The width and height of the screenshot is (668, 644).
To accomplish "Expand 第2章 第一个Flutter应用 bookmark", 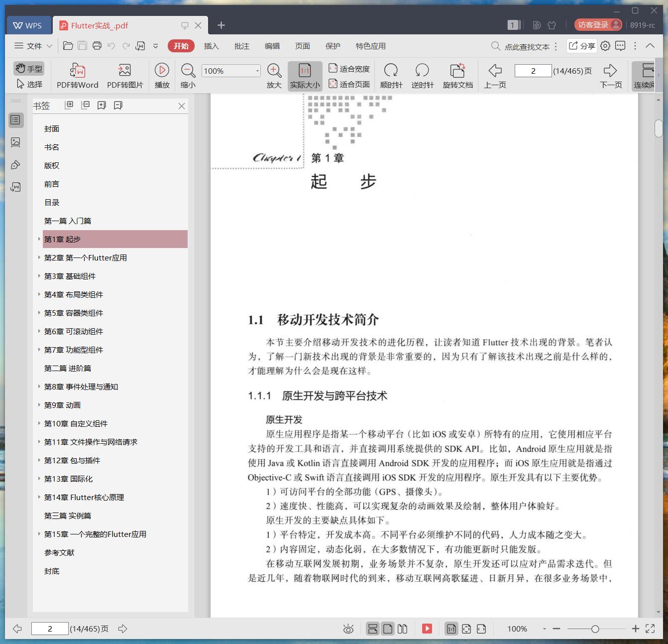I will point(39,258).
